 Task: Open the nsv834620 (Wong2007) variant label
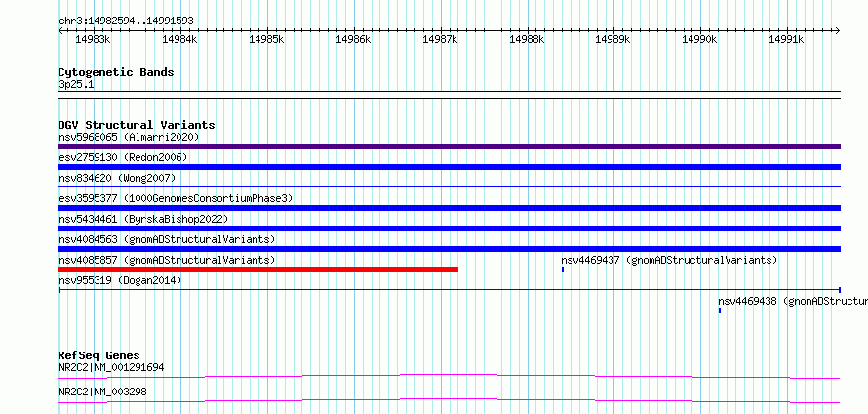pyautogui.click(x=117, y=178)
